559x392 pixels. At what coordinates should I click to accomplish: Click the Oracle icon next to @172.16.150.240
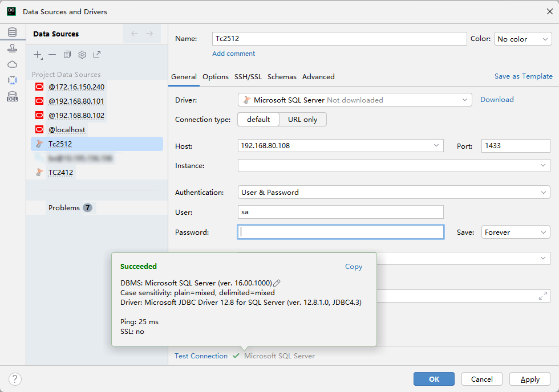39,87
